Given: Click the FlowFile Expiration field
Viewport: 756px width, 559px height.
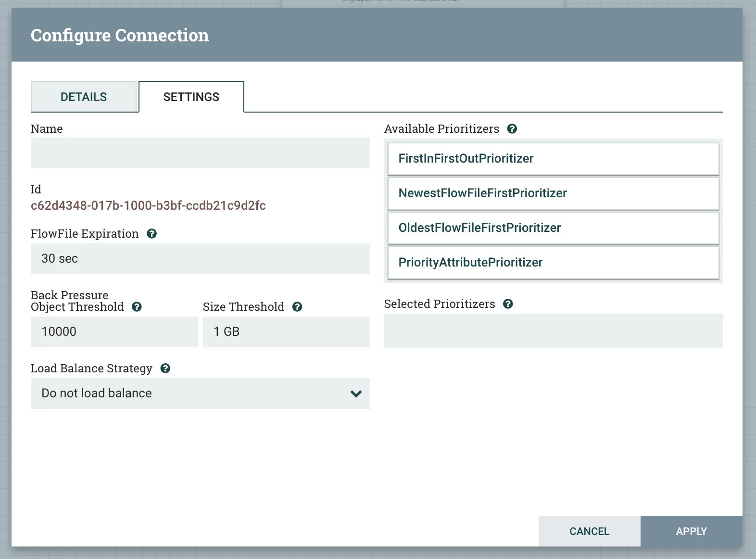Looking at the screenshot, I should [201, 259].
